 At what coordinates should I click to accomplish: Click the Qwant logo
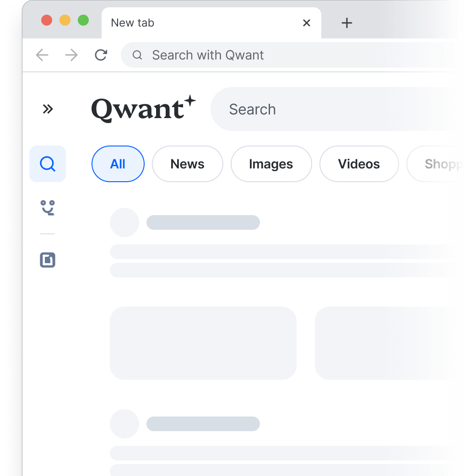tap(144, 109)
